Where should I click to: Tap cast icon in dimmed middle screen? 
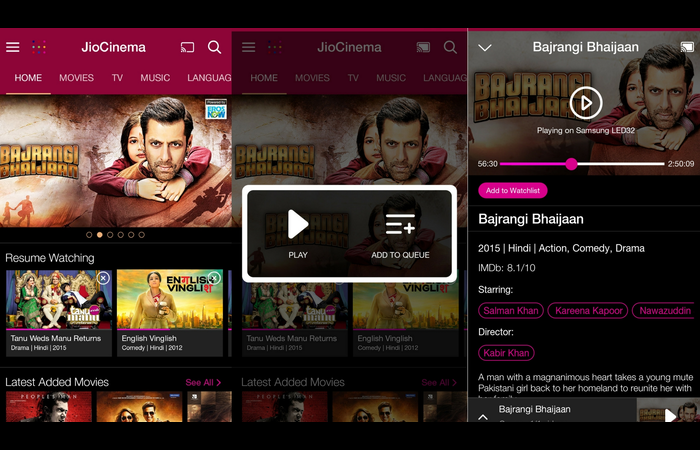(423, 47)
